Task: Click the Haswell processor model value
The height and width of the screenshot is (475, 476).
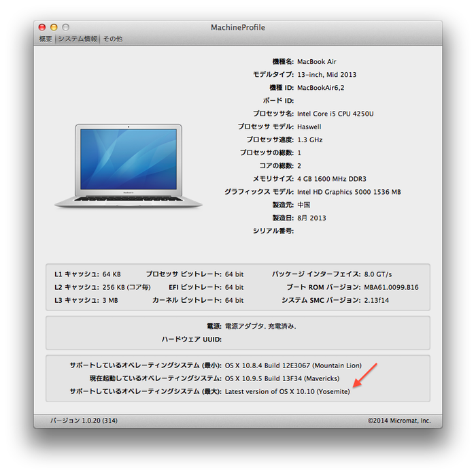Action: [x=309, y=127]
